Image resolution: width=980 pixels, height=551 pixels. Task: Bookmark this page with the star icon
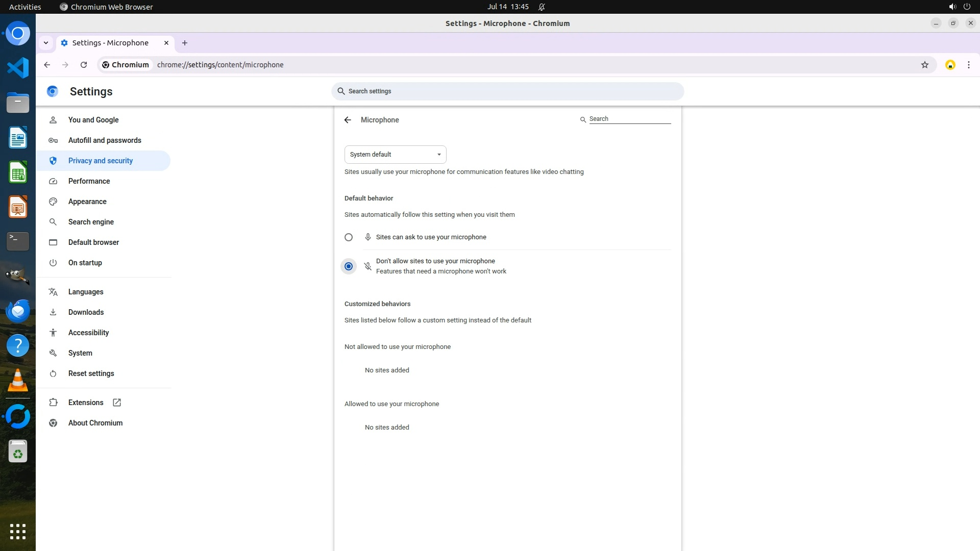924,65
